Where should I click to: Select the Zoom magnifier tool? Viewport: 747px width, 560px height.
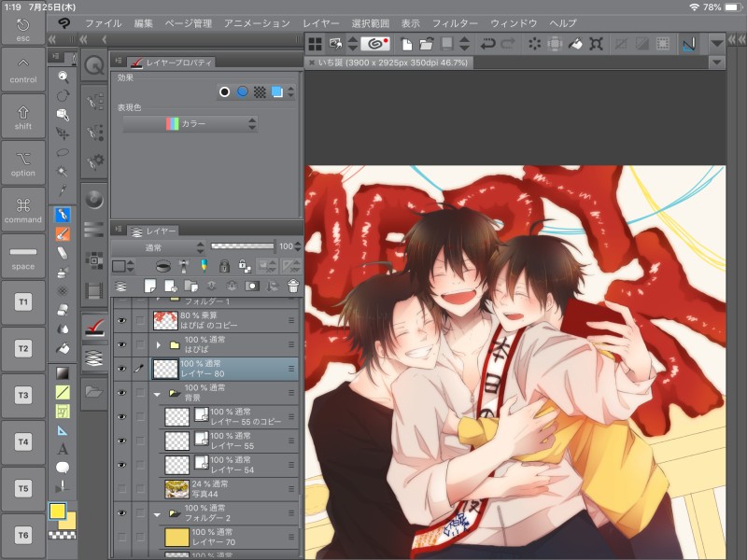[63, 77]
